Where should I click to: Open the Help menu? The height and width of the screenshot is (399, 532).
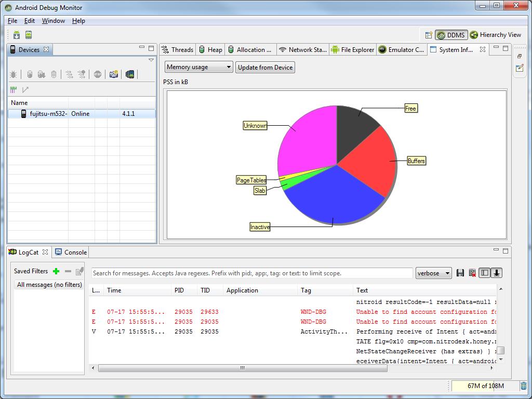click(79, 21)
